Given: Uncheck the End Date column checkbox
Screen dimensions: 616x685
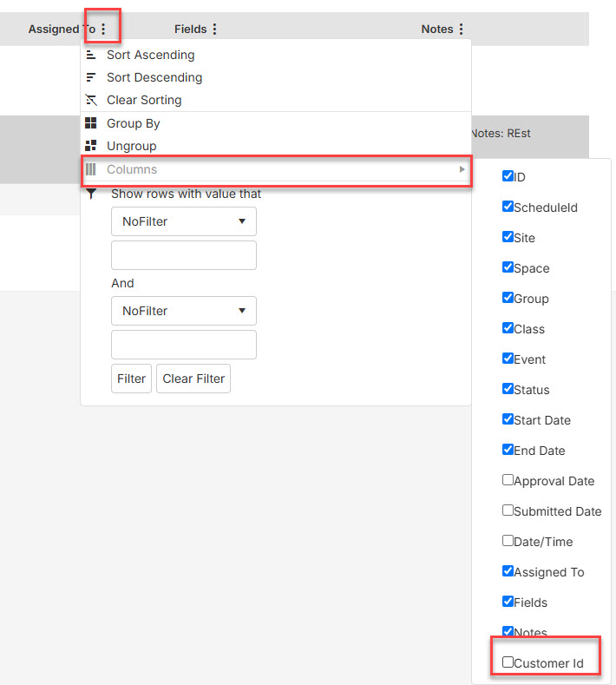Looking at the screenshot, I should [508, 449].
